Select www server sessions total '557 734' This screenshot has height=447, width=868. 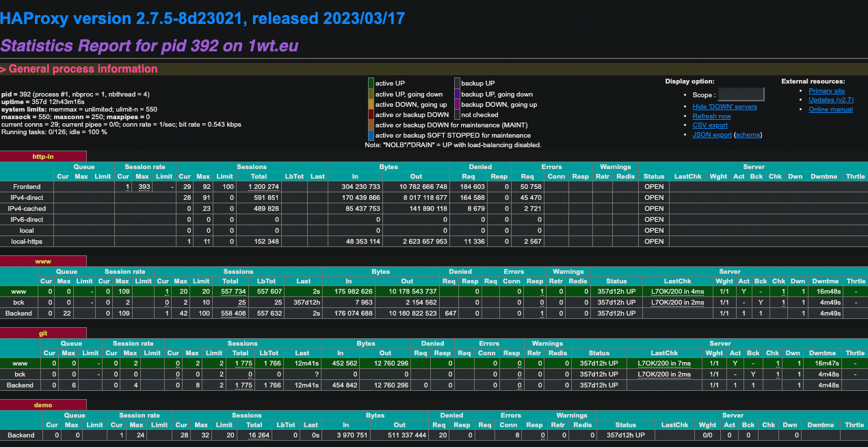(234, 292)
